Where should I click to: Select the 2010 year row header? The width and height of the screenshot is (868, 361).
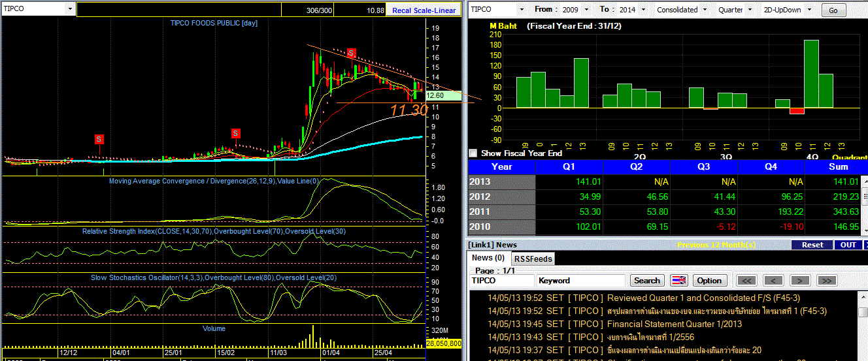pyautogui.click(x=502, y=227)
